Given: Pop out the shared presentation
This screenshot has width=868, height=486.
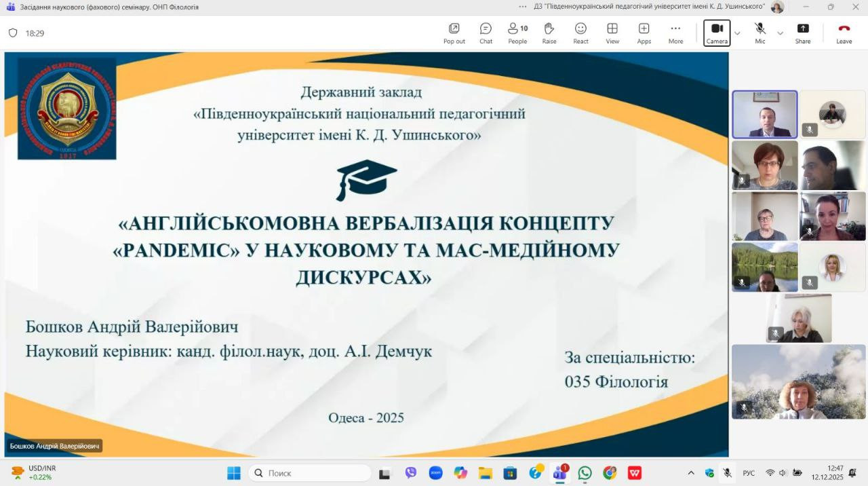Looking at the screenshot, I should pyautogui.click(x=454, y=33).
